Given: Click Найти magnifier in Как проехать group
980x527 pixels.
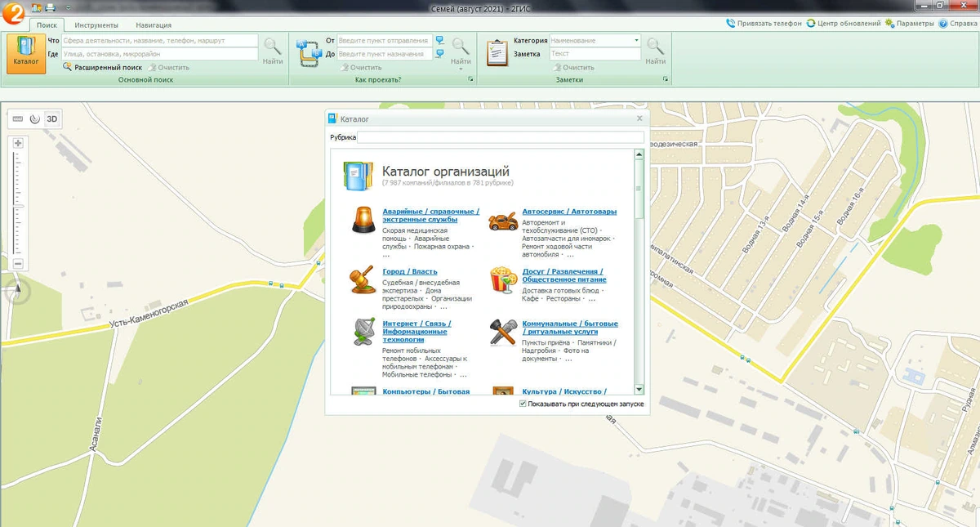Looking at the screenshot, I should (x=461, y=51).
